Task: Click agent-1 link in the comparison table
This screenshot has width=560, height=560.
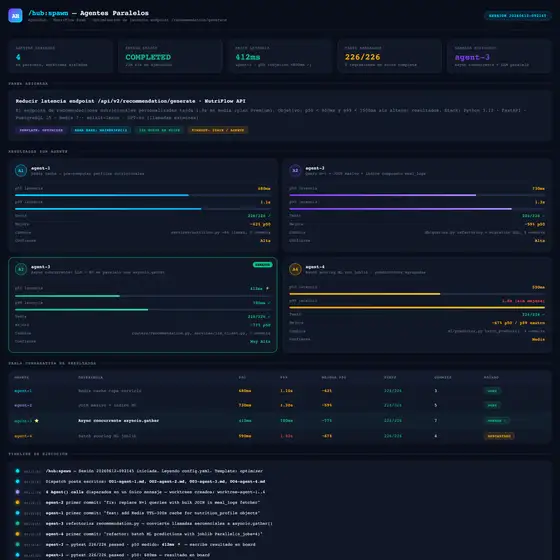Action: click(x=23, y=391)
